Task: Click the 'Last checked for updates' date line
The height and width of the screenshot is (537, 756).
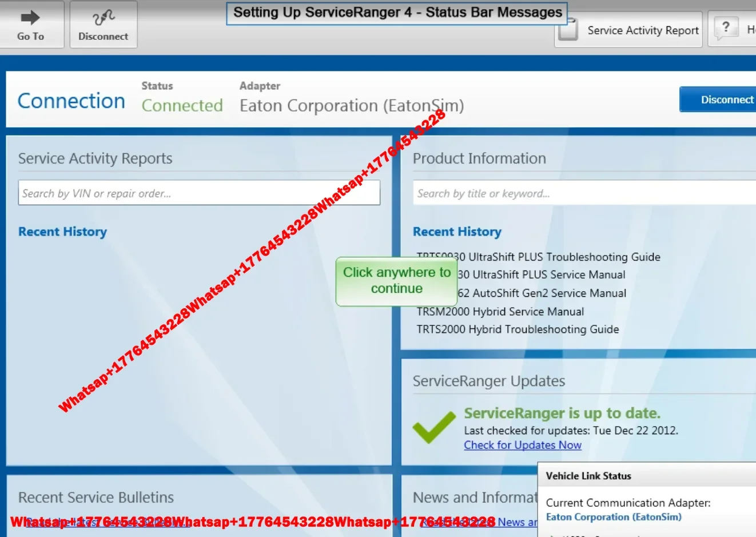Action: [571, 430]
